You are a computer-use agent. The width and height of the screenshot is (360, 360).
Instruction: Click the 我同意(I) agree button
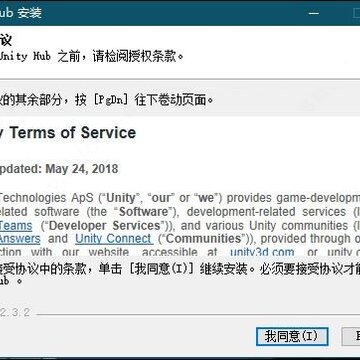[292, 336]
